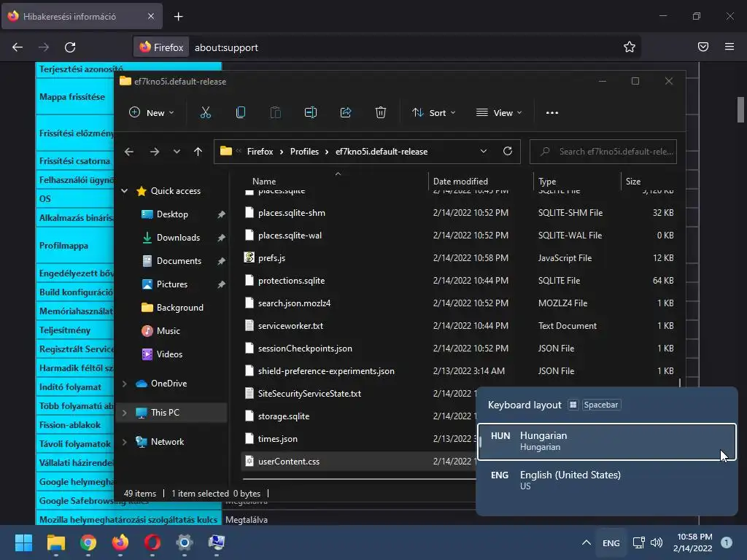Viewport: 747px width, 560px height.
Task: Collapse the Quick access tree
Action: click(x=124, y=191)
